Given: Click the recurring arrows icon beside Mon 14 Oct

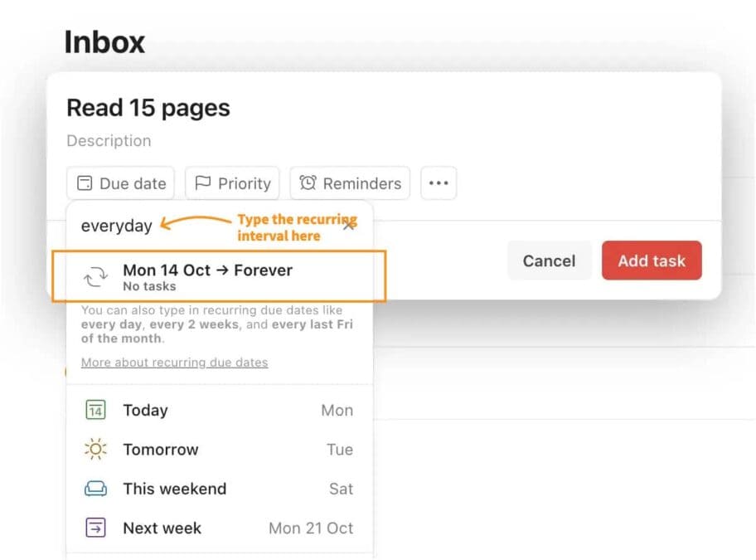Looking at the screenshot, I should pyautogui.click(x=97, y=275).
